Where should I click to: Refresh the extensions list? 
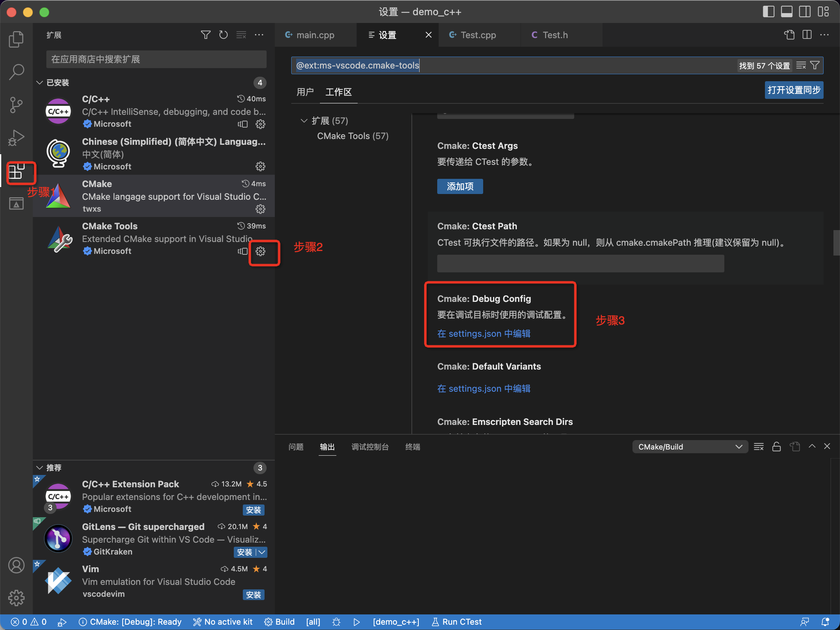tap(224, 35)
